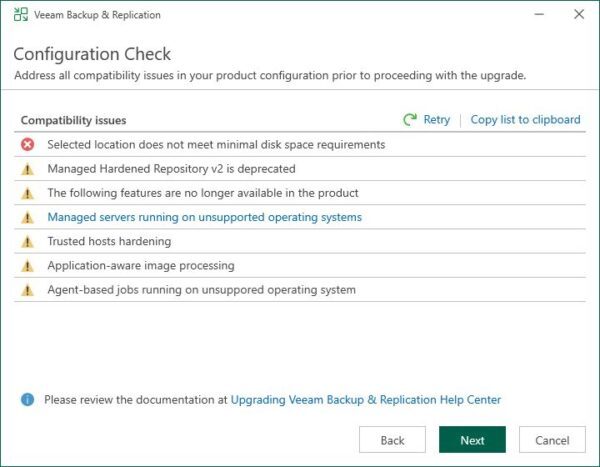Cancel the upgrade wizard

pos(552,440)
